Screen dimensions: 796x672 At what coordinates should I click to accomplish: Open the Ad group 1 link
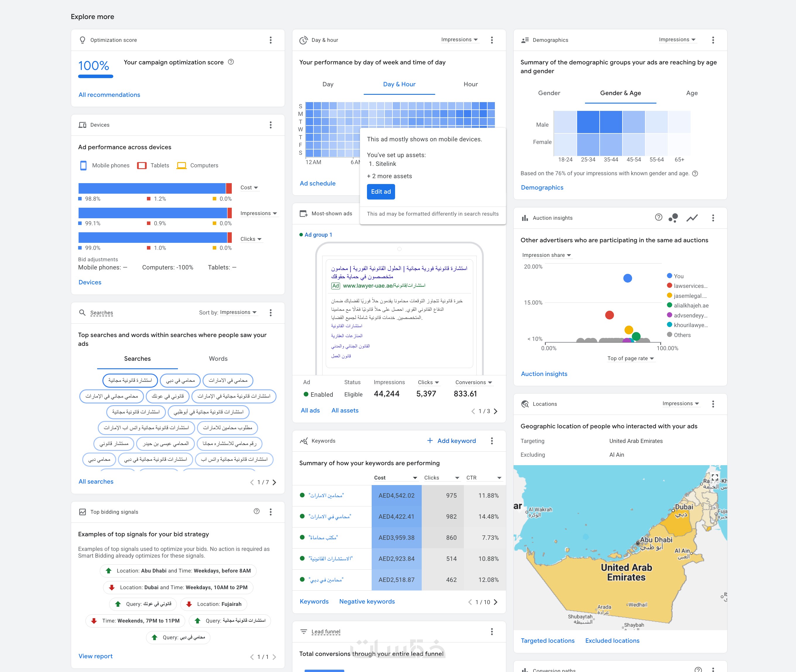click(318, 235)
